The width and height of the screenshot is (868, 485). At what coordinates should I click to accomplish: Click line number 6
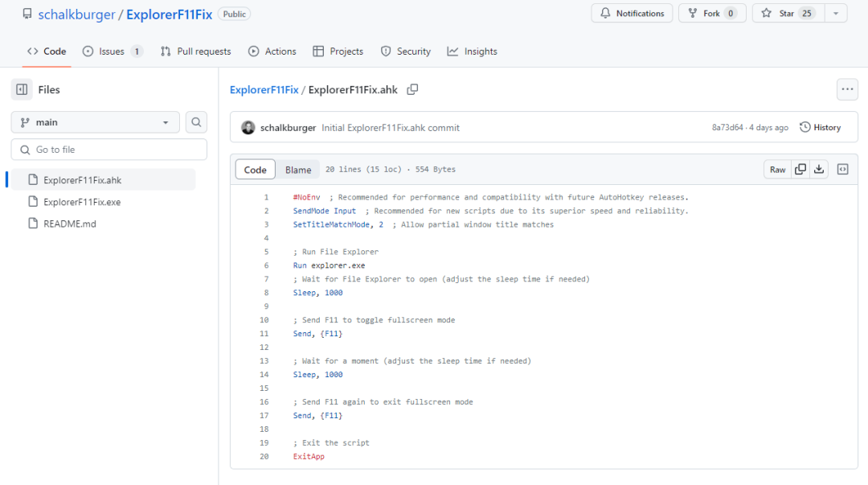click(x=266, y=265)
